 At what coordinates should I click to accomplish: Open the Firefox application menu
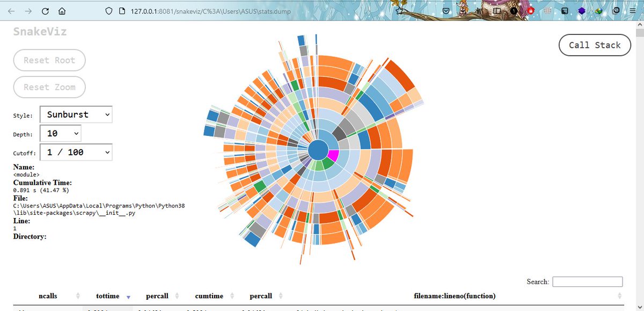tap(632, 11)
